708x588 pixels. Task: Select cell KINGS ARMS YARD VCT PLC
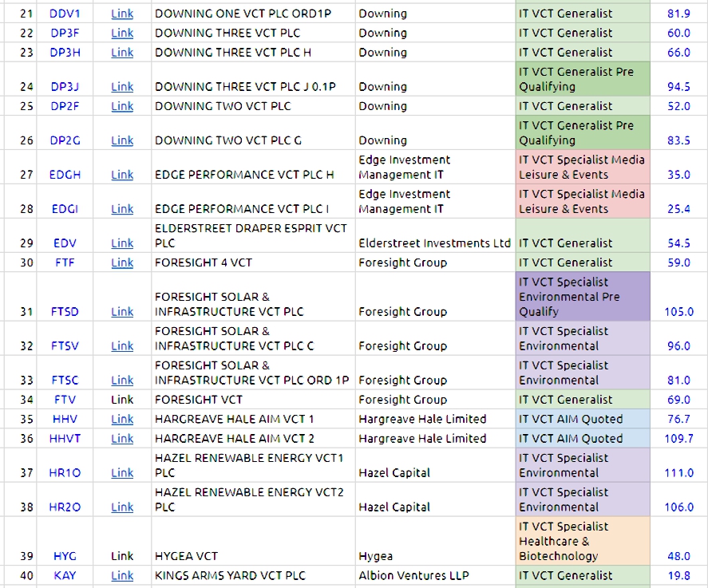coord(254,576)
